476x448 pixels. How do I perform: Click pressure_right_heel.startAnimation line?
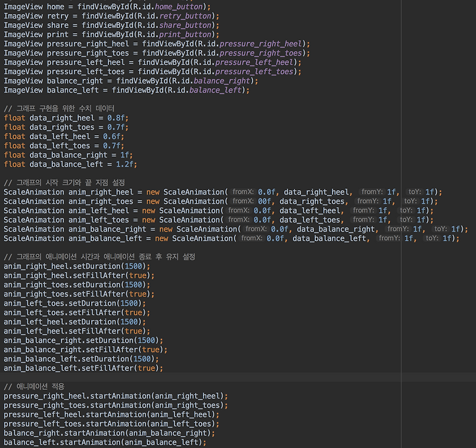tap(116, 396)
